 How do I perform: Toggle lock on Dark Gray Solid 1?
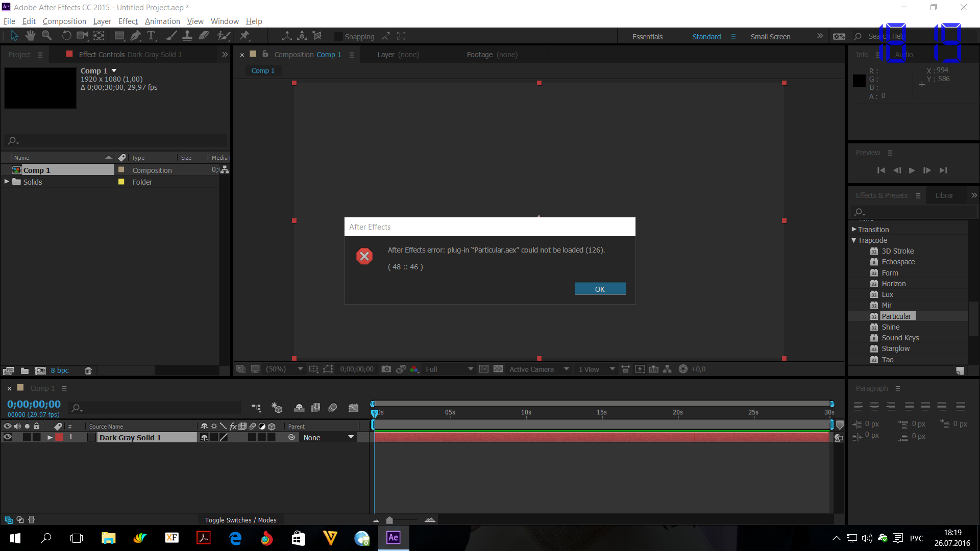point(37,437)
